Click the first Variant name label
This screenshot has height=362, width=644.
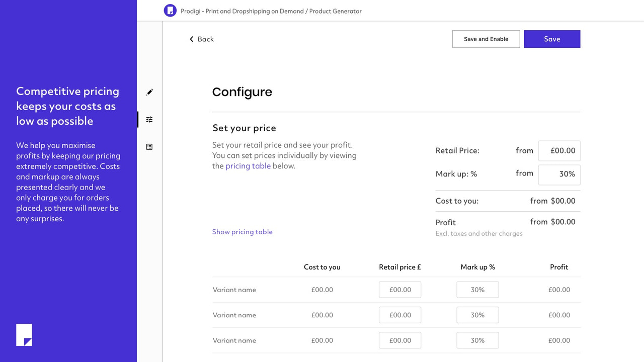click(x=234, y=290)
